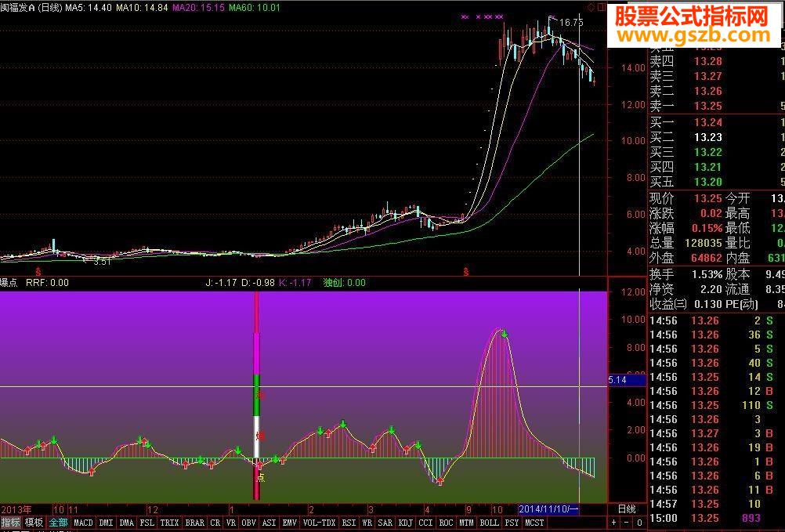Apply the ASI indicator

click(x=269, y=523)
